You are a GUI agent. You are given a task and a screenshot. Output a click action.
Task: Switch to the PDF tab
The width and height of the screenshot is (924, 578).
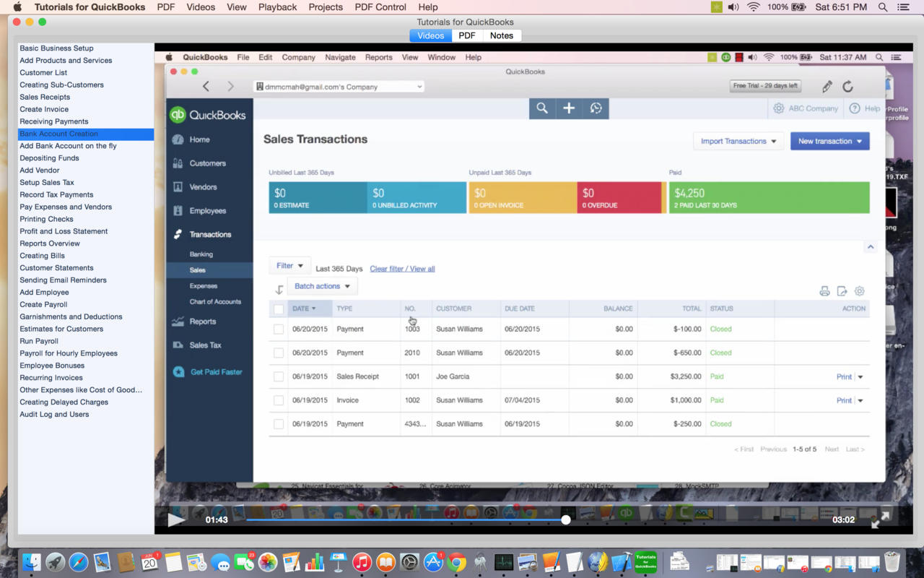[x=467, y=35]
